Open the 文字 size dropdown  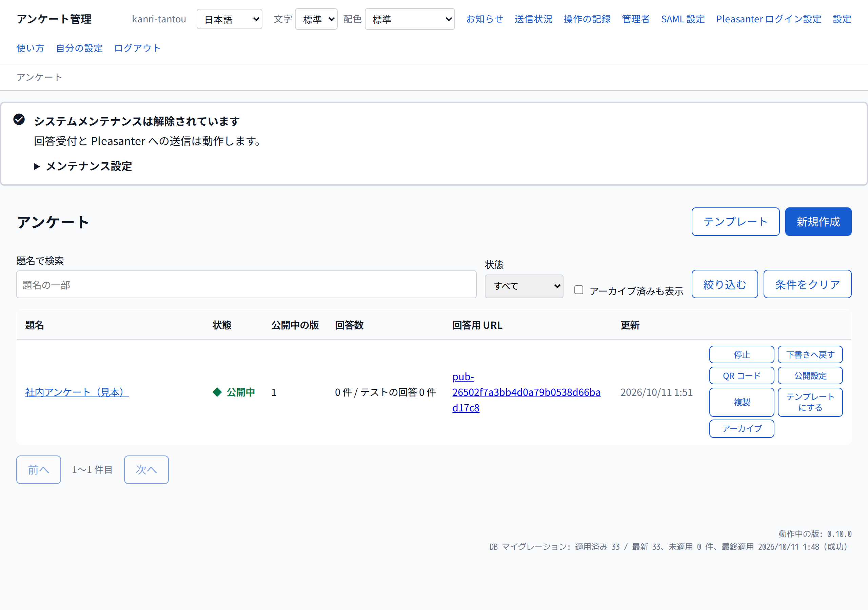click(x=316, y=19)
